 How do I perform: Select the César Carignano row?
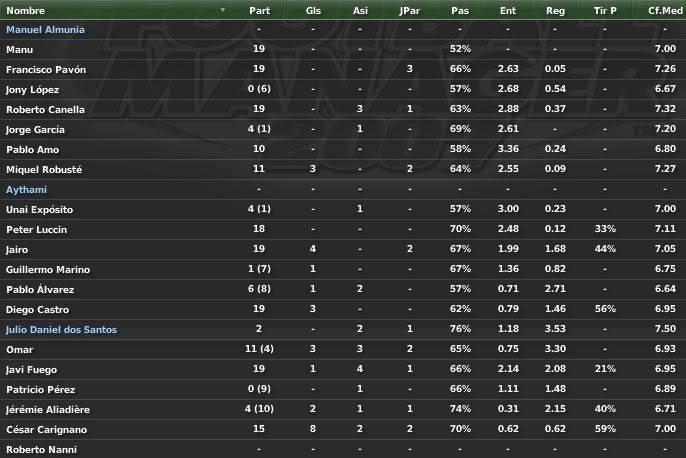pyautogui.click(x=343, y=430)
